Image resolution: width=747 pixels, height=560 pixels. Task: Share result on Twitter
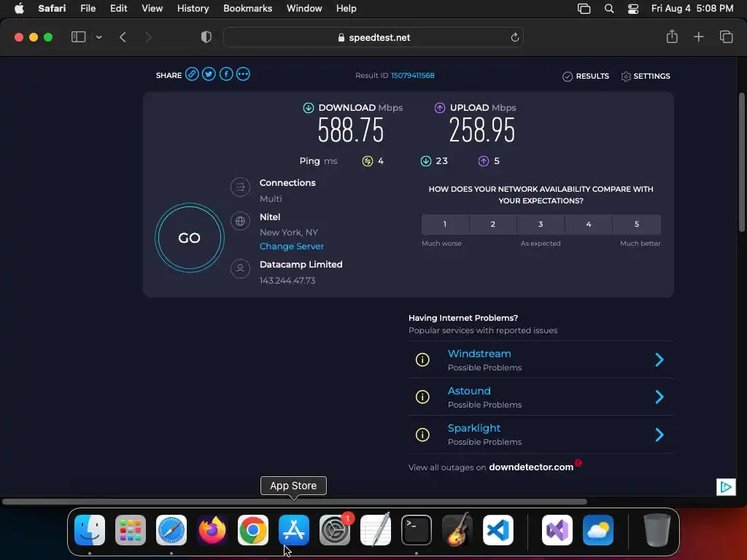209,74
